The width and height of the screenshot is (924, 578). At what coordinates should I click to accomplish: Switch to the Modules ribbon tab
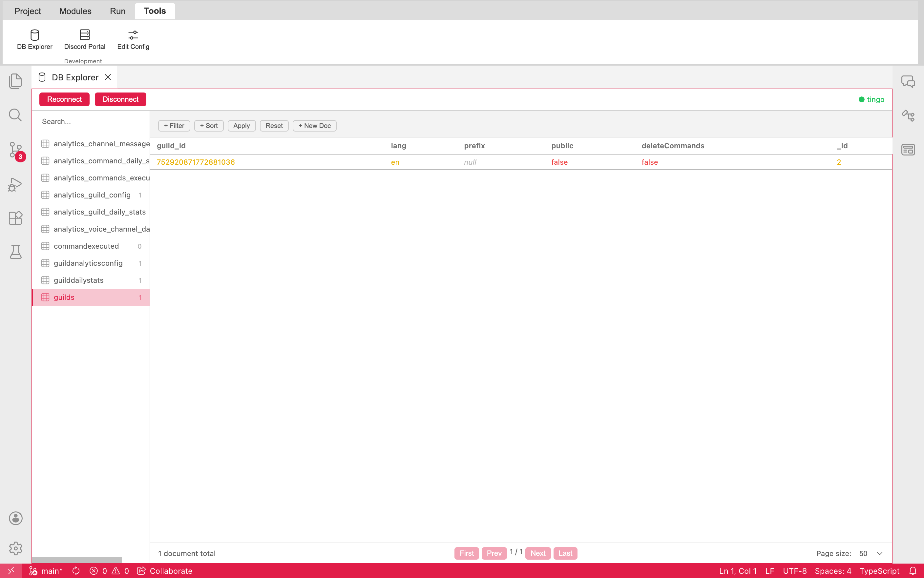[75, 11]
